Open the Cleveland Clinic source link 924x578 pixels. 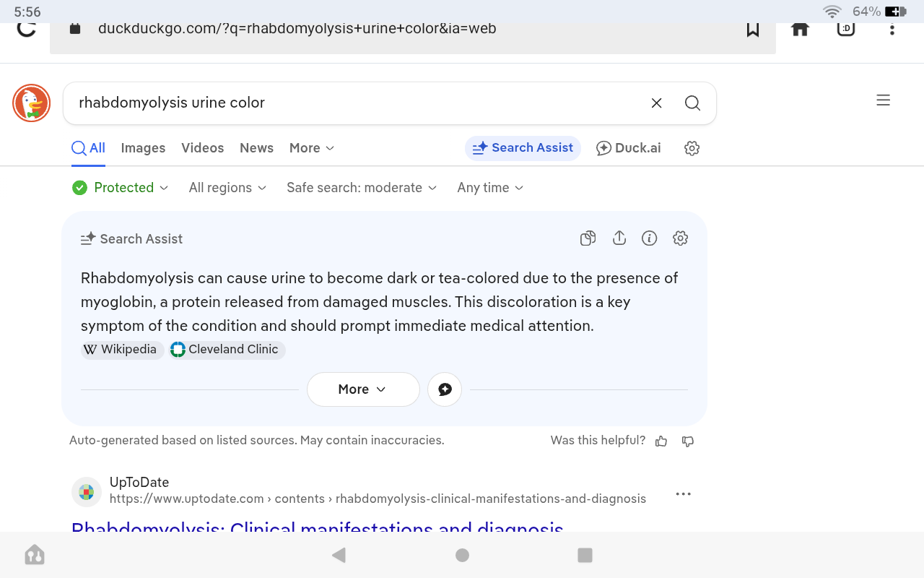tap(227, 350)
